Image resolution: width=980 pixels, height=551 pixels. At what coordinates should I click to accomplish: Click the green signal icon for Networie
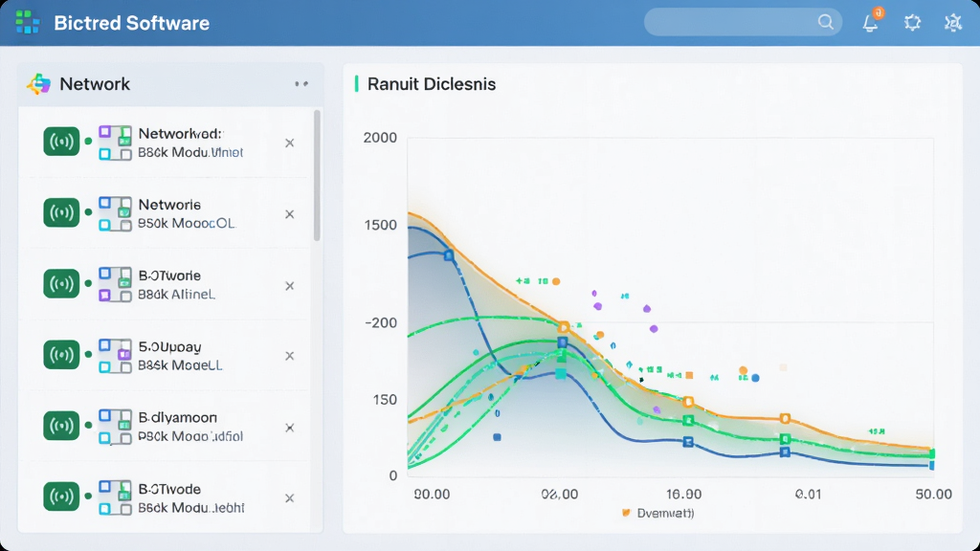point(61,213)
